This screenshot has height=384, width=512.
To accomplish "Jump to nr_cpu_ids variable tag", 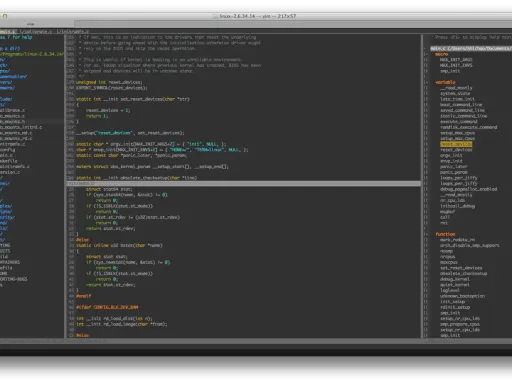I will click(452, 200).
